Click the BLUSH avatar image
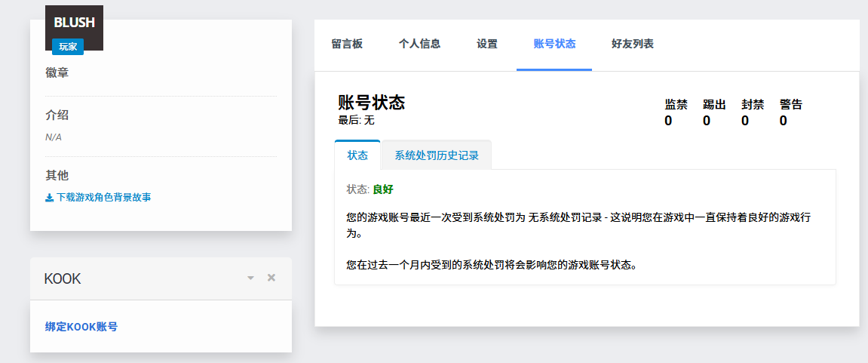This screenshot has height=363, width=868. pyautogui.click(x=74, y=28)
